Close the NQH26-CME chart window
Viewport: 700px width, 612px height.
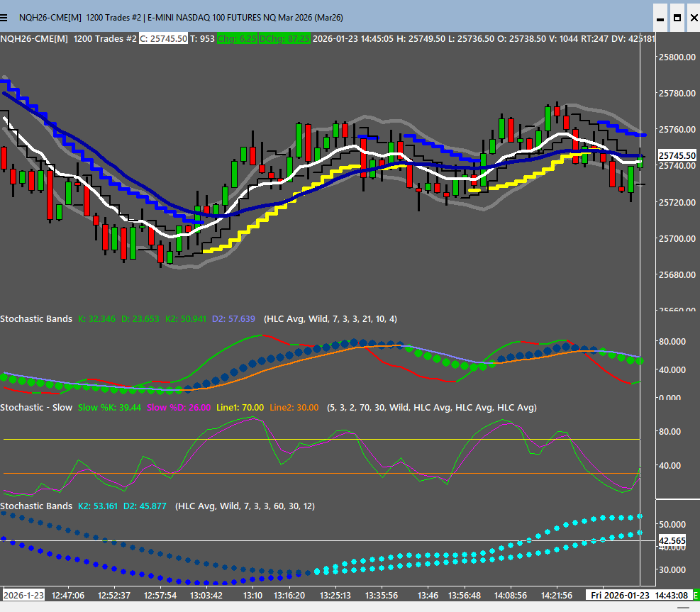692,17
